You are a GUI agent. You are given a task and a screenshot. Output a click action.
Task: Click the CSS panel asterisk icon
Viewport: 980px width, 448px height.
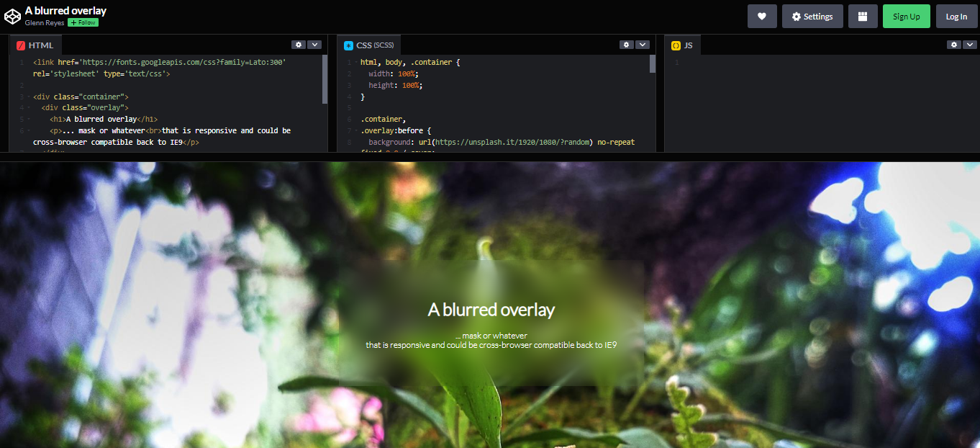348,44
